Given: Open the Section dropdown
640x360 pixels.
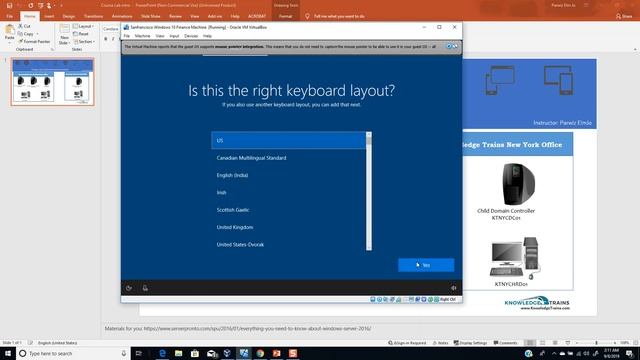Looking at the screenshot, I should pyautogui.click(x=84, y=41).
